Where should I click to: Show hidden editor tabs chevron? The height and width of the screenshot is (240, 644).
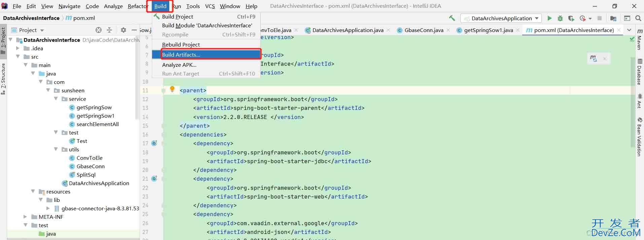click(x=629, y=30)
